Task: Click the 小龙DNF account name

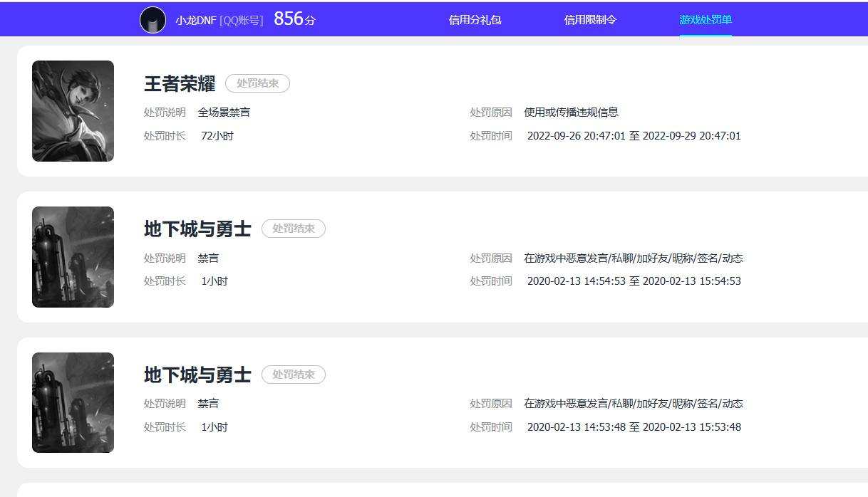Action: [196, 21]
